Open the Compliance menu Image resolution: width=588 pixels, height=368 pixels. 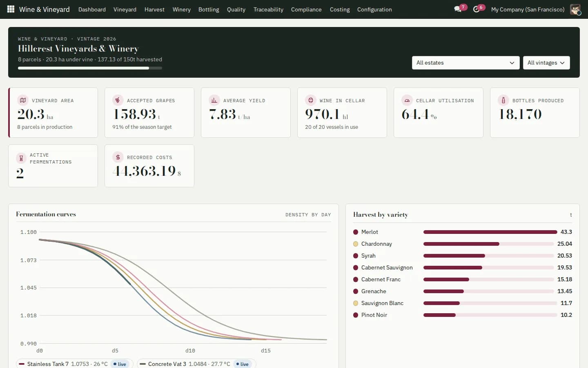point(306,9)
